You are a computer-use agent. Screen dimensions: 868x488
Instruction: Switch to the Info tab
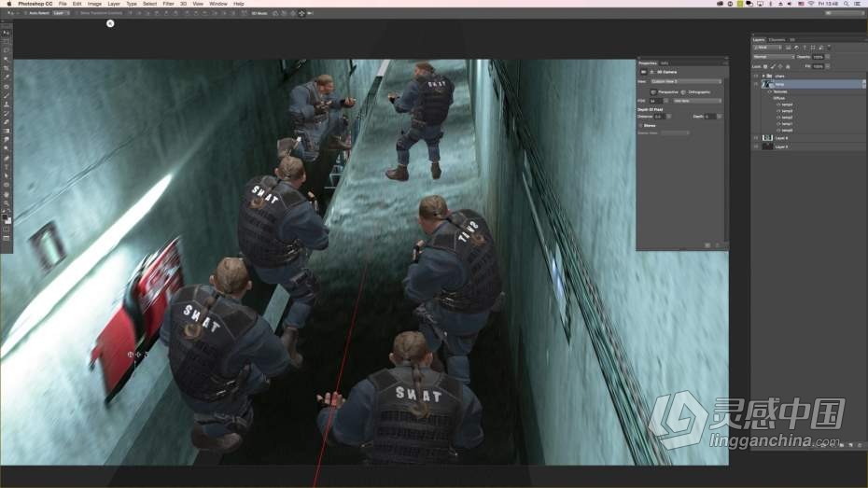665,63
